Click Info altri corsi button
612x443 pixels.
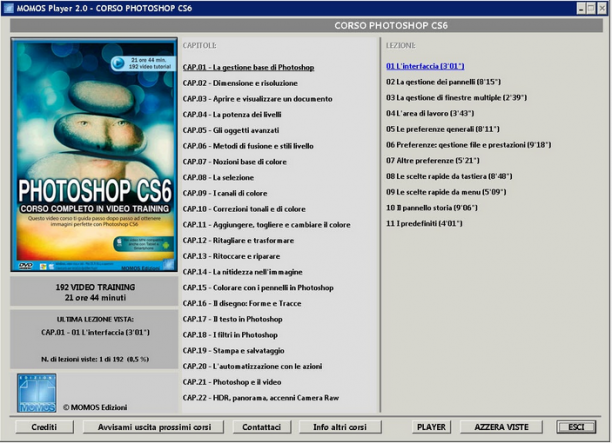coord(340,427)
